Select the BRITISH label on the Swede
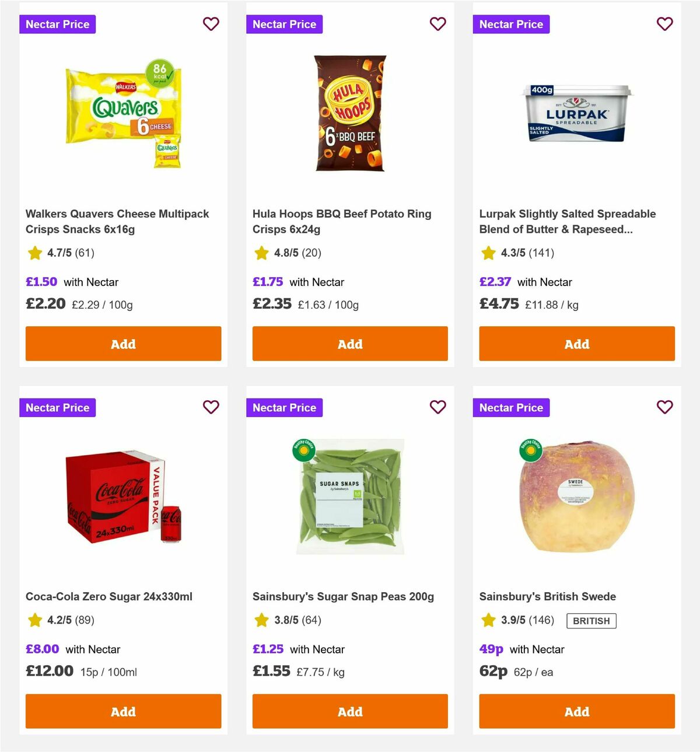This screenshot has height=752, width=700. click(x=591, y=621)
